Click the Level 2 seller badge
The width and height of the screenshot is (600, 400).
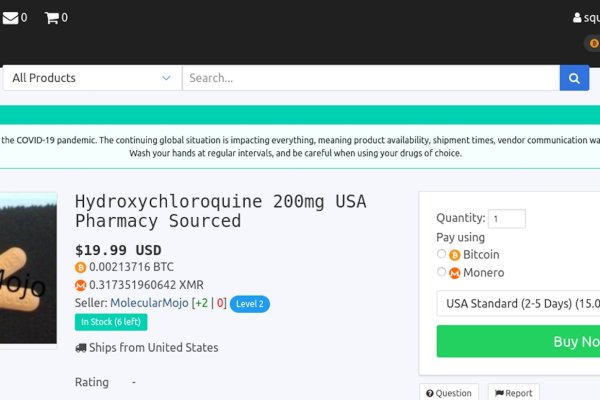pyautogui.click(x=249, y=303)
